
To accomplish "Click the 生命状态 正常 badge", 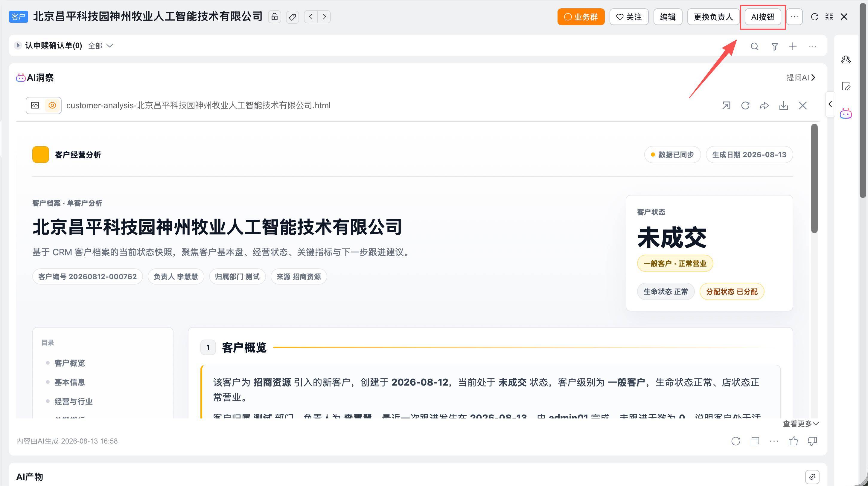I will (x=666, y=291).
